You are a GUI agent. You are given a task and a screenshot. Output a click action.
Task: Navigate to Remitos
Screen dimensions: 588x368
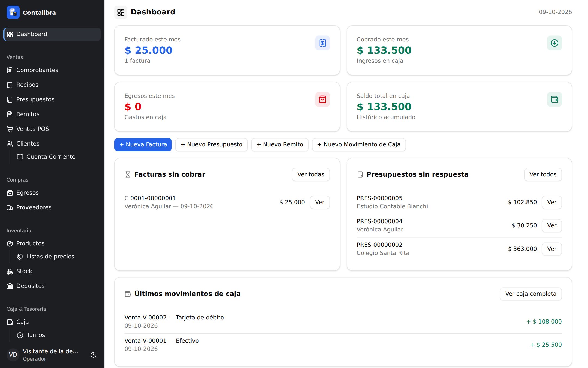(52, 114)
